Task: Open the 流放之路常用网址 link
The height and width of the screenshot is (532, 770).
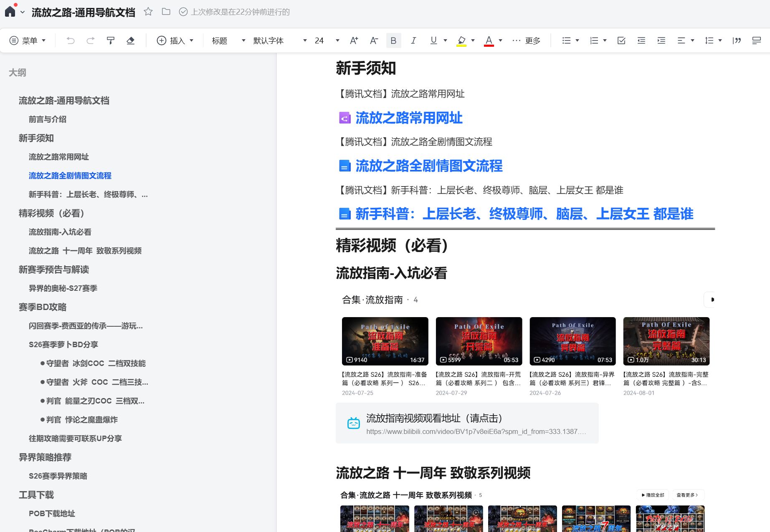Action: [408, 118]
